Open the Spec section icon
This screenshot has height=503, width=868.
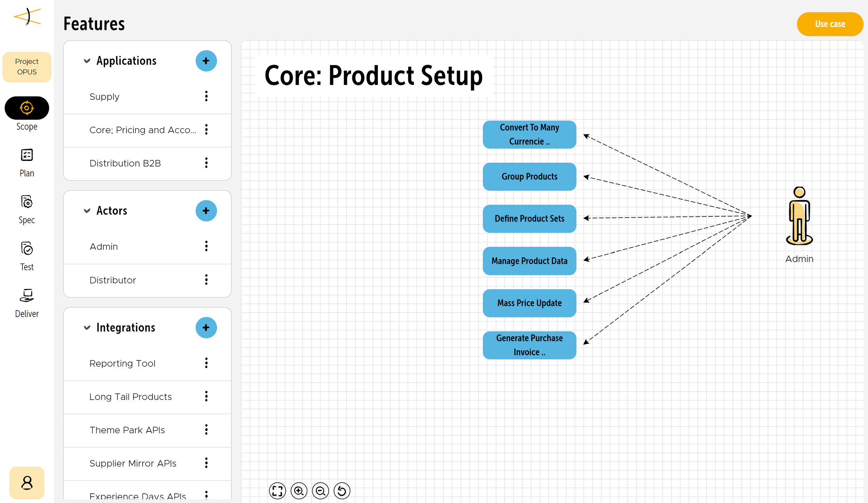[27, 202]
